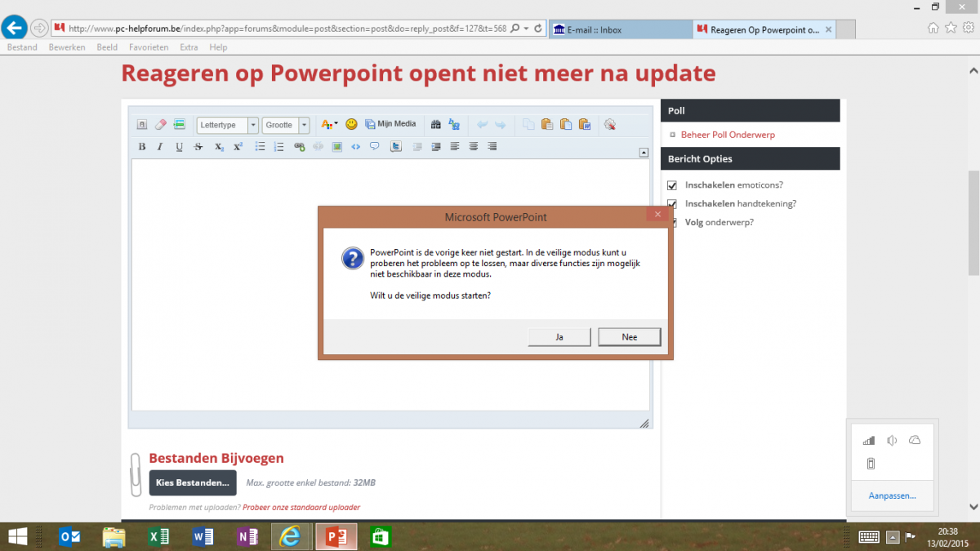
Task: Center align text
Action: pyautogui.click(x=474, y=147)
